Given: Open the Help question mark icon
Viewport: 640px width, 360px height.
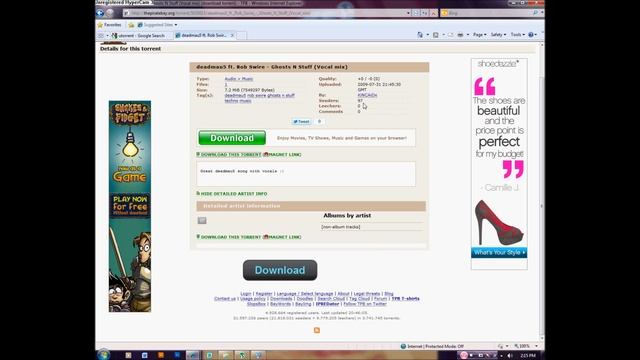Looking at the screenshot, I should (531, 35).
